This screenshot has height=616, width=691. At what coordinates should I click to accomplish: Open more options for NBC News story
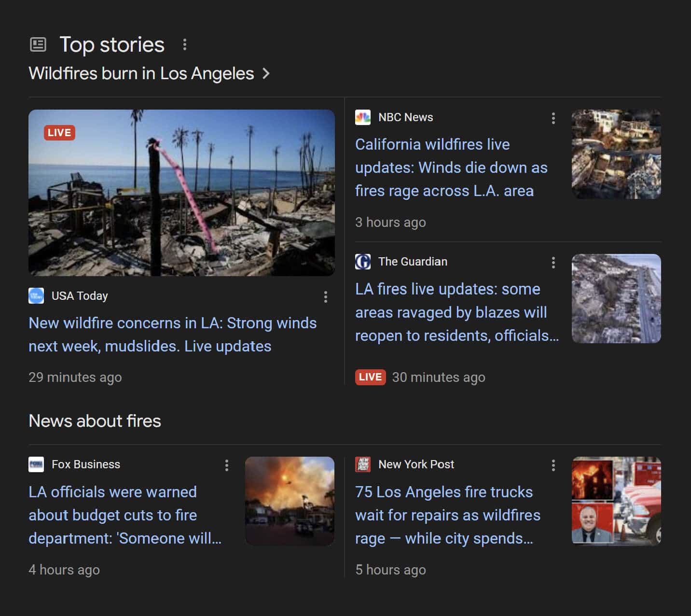point(553,118)
